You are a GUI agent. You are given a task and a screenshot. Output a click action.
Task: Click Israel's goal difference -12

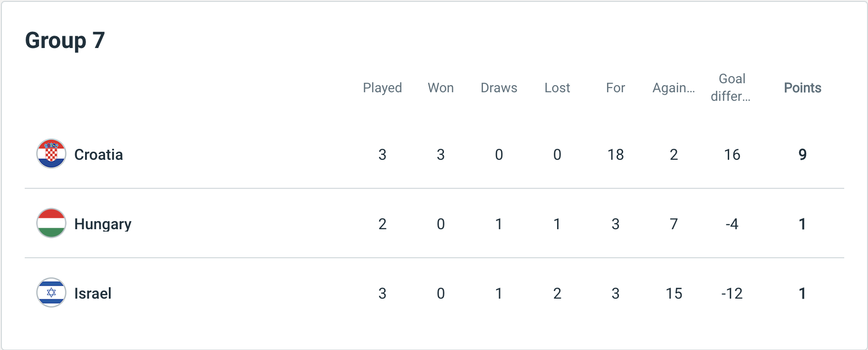click(732, 293)
